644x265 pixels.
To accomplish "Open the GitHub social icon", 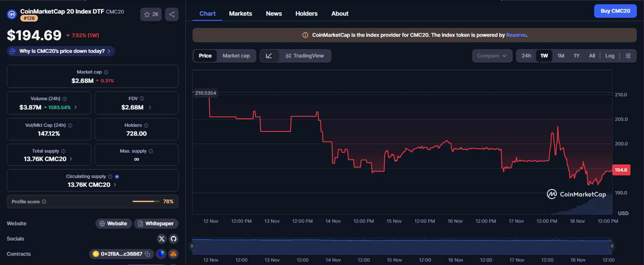I will [x=174, y=239].
